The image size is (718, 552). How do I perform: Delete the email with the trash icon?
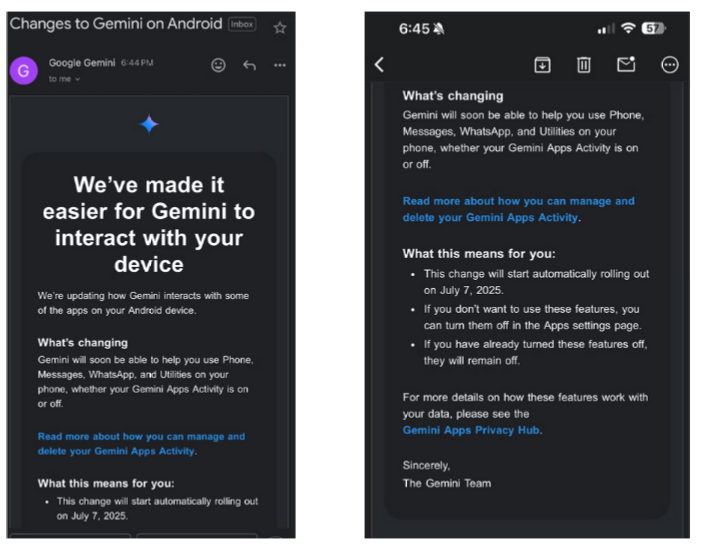click(583, 65)
